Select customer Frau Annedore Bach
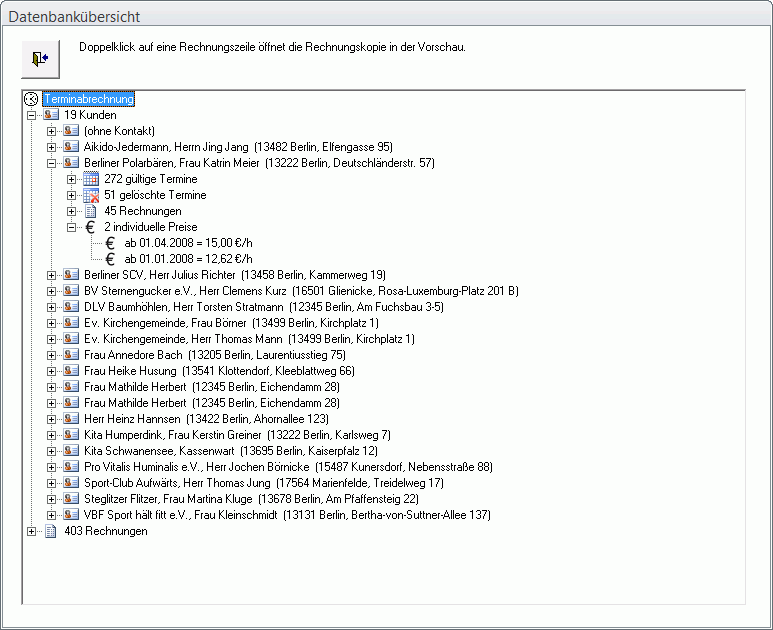 (x=214, y=355)
